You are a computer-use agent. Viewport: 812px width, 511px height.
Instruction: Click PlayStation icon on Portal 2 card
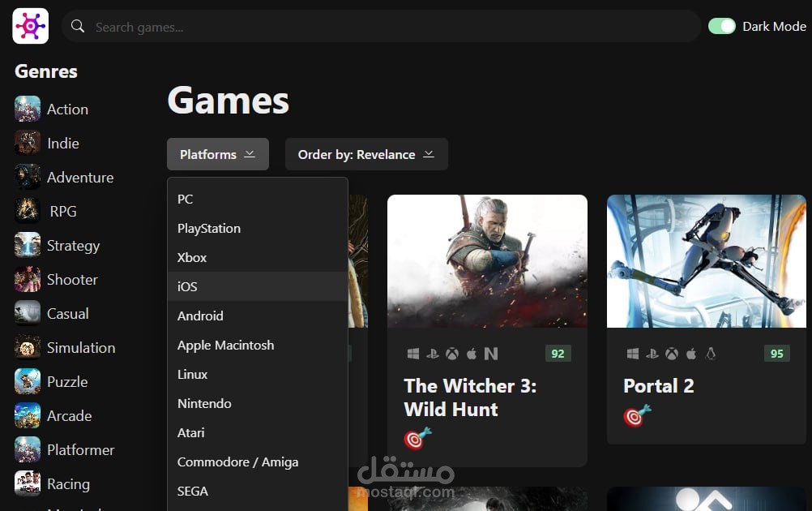(x=652, y=354)
